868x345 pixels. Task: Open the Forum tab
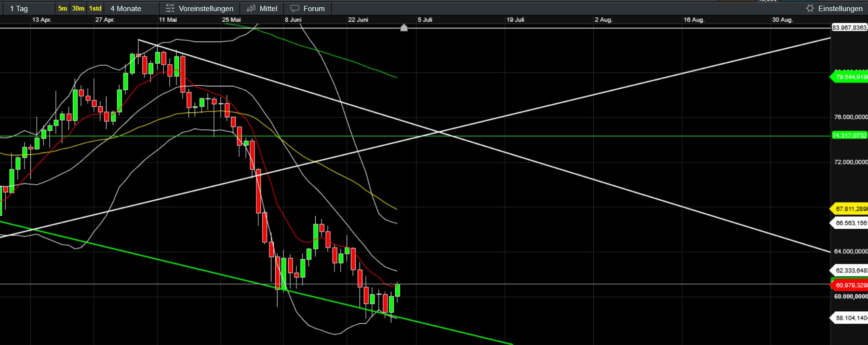[x=314, y=9]
